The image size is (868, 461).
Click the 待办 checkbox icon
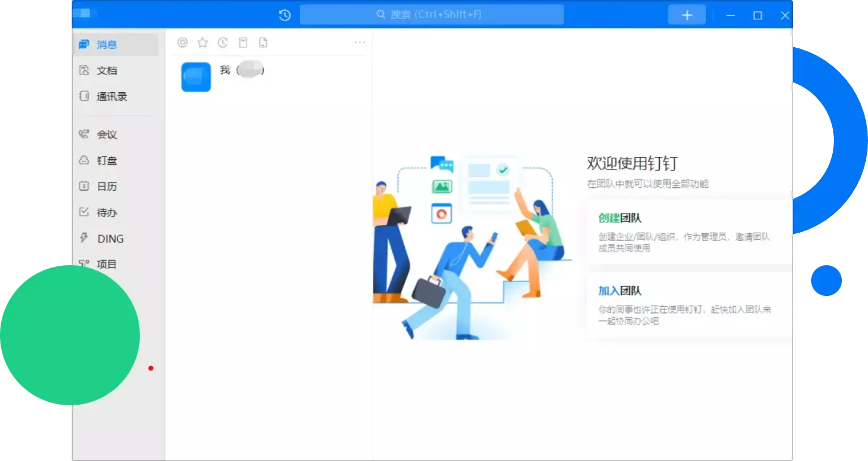point(84,212)
